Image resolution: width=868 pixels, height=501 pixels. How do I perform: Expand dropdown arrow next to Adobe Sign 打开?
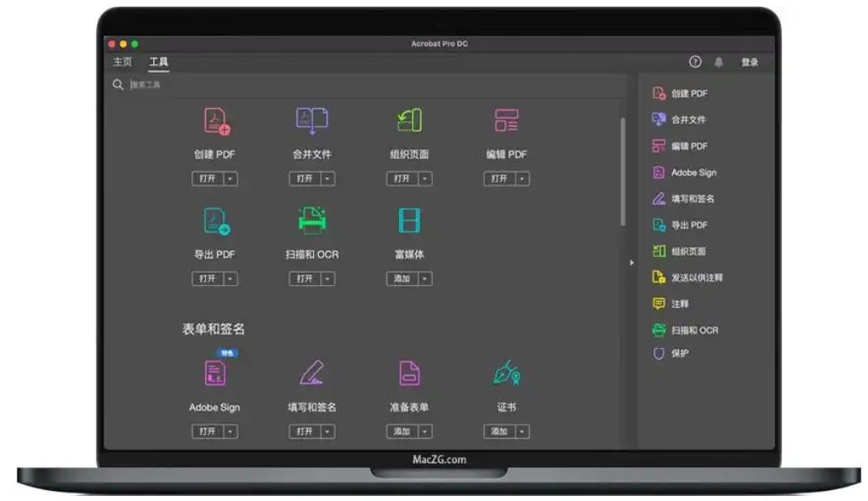[230, 432]
